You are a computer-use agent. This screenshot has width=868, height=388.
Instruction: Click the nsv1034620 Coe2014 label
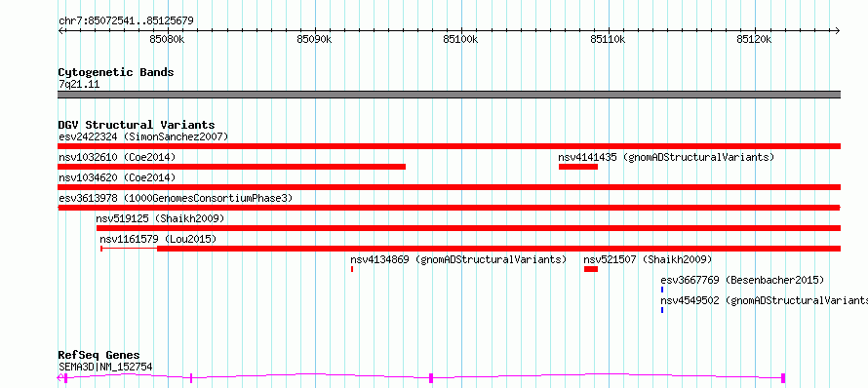tap(117, 177)
